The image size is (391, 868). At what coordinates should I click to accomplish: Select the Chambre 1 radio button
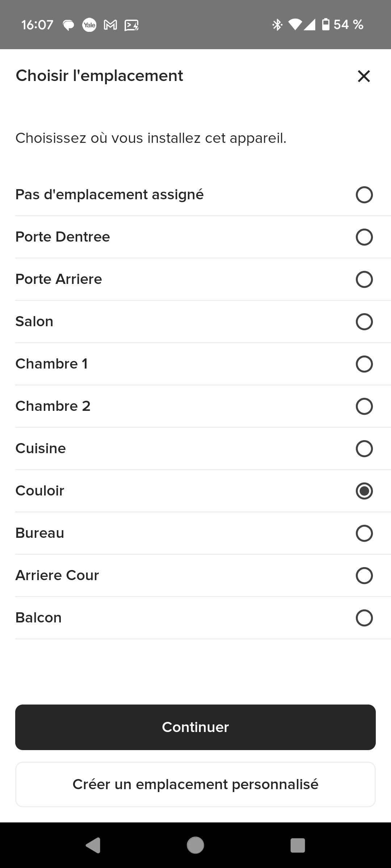click(364, 364)
